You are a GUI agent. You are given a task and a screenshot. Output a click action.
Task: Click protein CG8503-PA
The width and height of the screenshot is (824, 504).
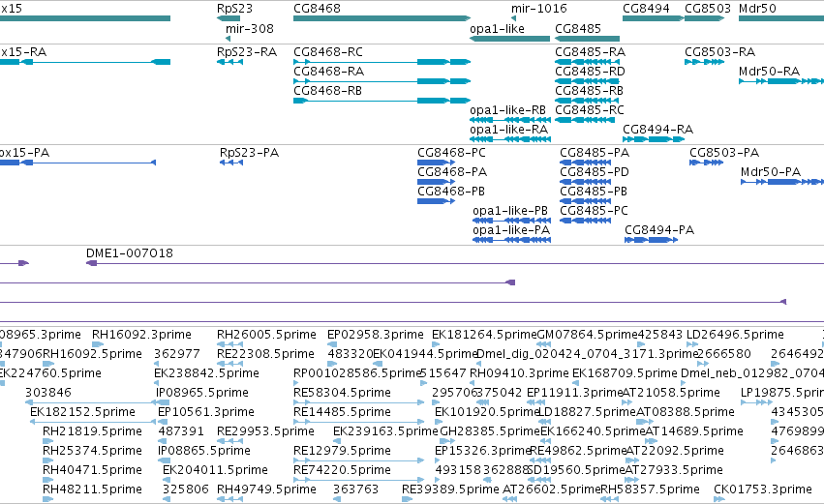pyautogui.click(x=724, y=153)
